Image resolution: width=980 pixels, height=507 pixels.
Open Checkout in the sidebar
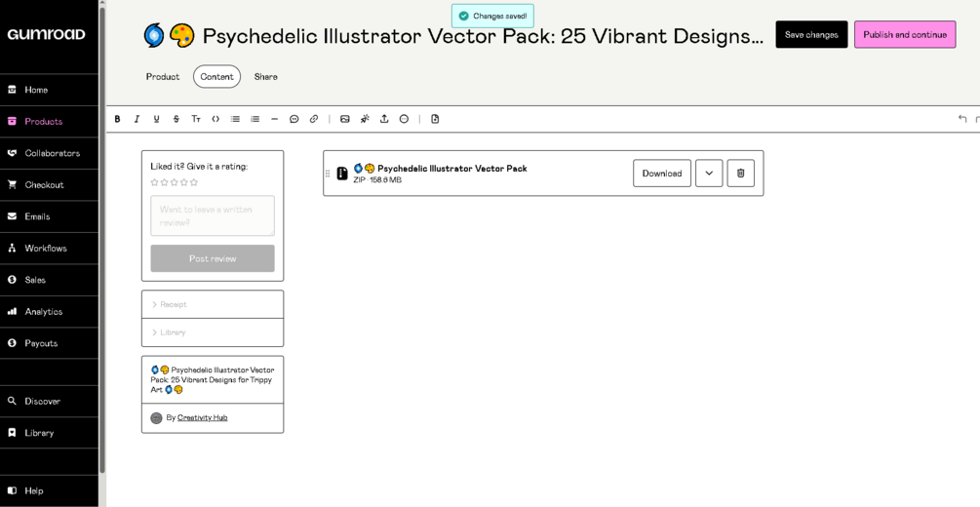49,185
